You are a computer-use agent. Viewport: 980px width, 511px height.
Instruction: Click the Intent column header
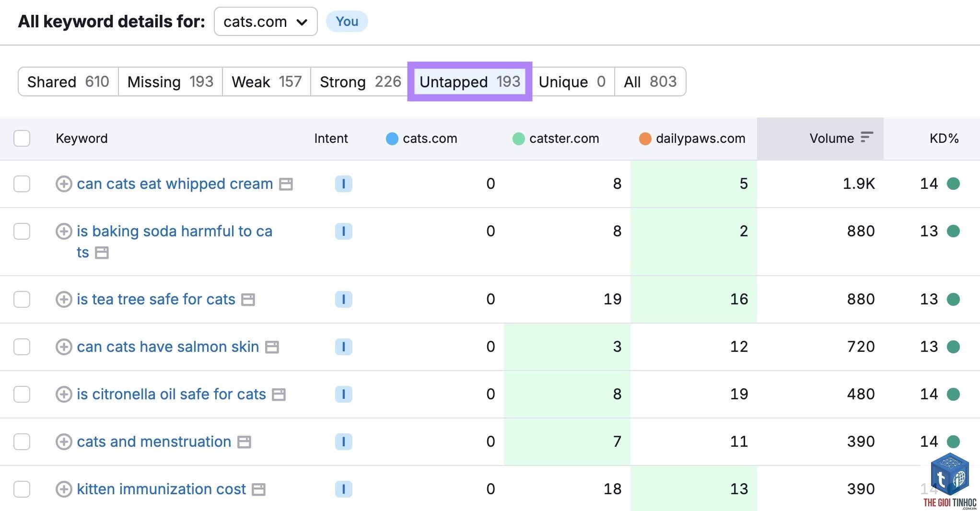coord(331,139)
